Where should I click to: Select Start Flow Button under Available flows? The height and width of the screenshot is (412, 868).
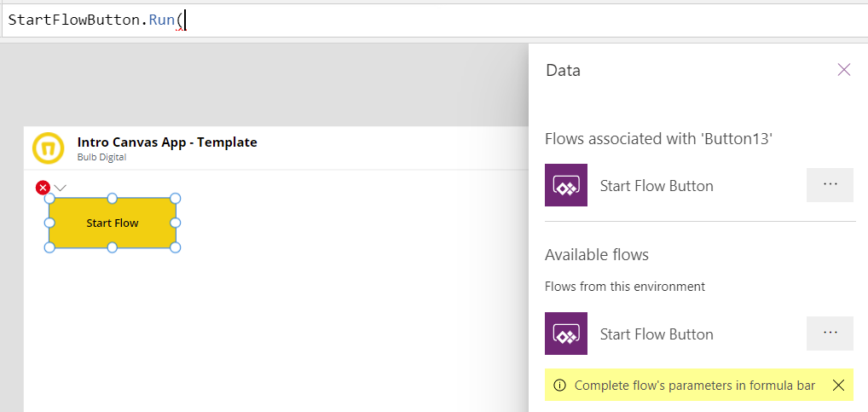[x=657, y=334]
